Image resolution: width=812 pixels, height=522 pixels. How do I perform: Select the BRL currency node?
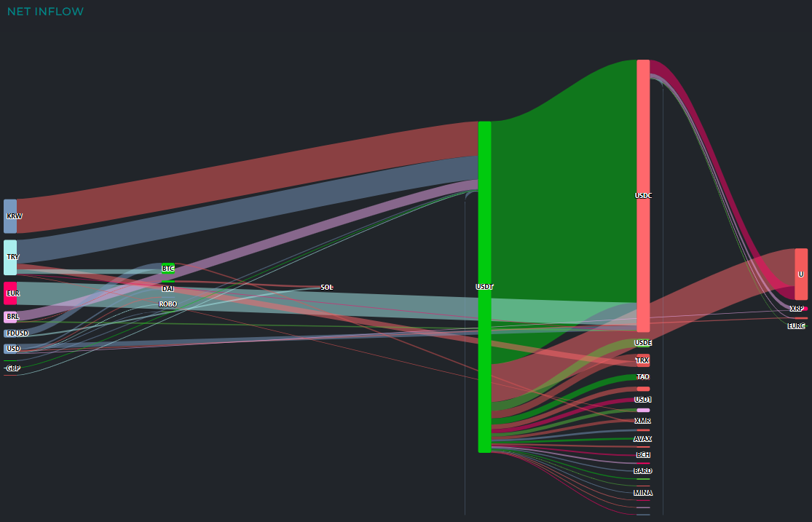[x=10, y=317]
